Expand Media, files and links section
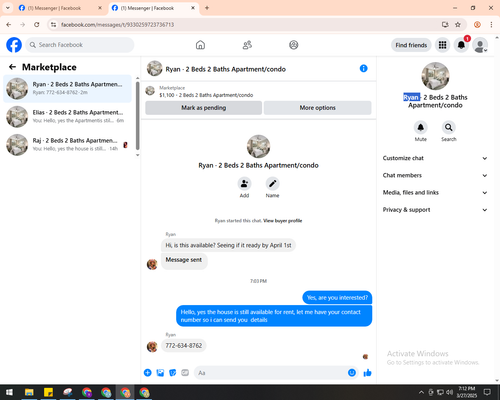Screen dimensions: 500x400 [435, 192]
